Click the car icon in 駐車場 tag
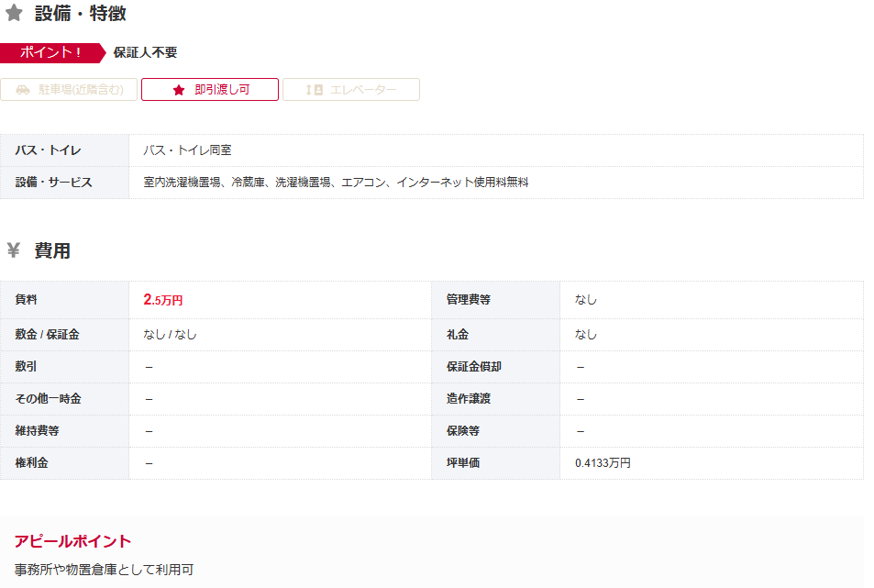Screen dimensions: 874x588 24,90
